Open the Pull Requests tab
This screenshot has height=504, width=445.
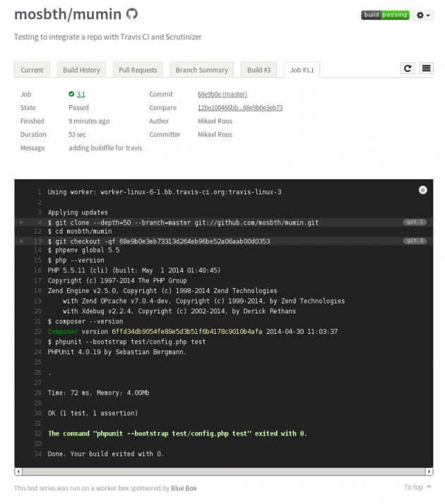138,70
